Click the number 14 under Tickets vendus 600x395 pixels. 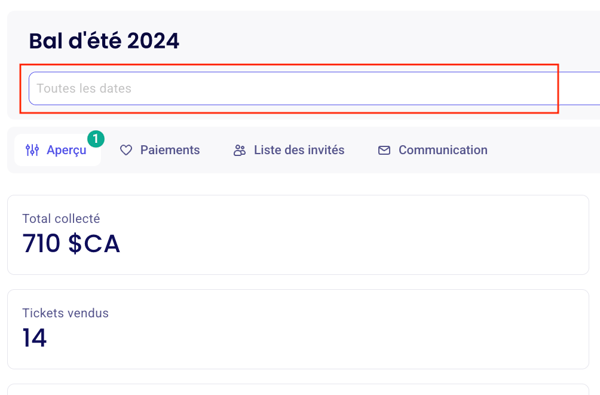click(x=34, y=338)
